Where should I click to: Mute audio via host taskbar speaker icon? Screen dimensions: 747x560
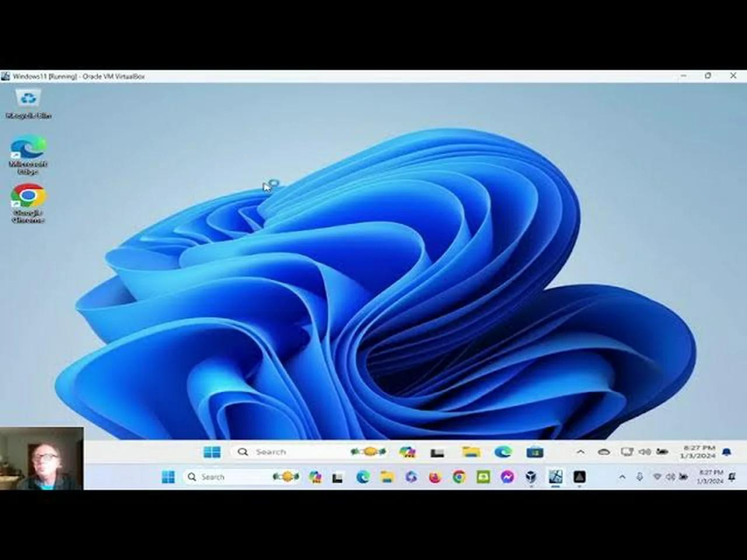coord(672,477)
